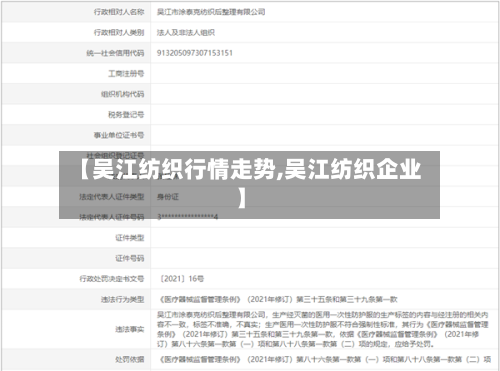Click the credit code 913205097307153151

coord(195,53)
